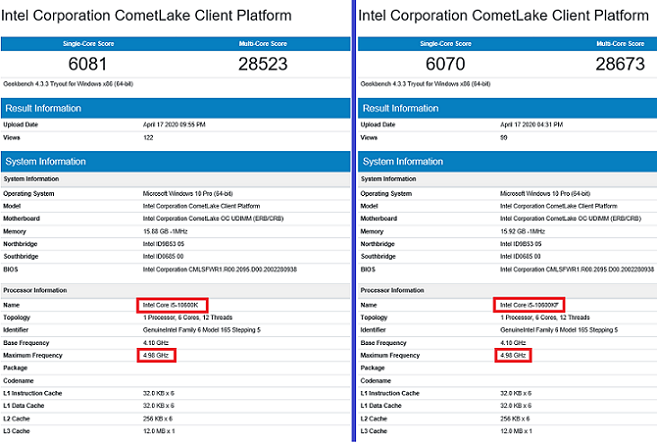The width and height of the screenshot is (657, 444).
Task: Click Topology value in the i5-10600K result
Action: click(187, 318)
